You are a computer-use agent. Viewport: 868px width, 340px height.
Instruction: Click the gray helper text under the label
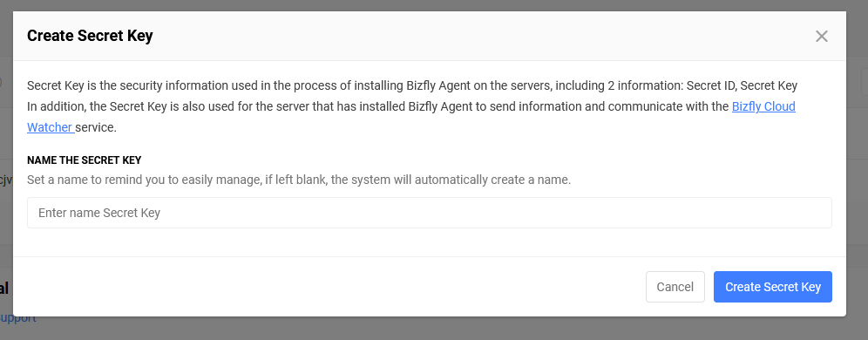299,180
